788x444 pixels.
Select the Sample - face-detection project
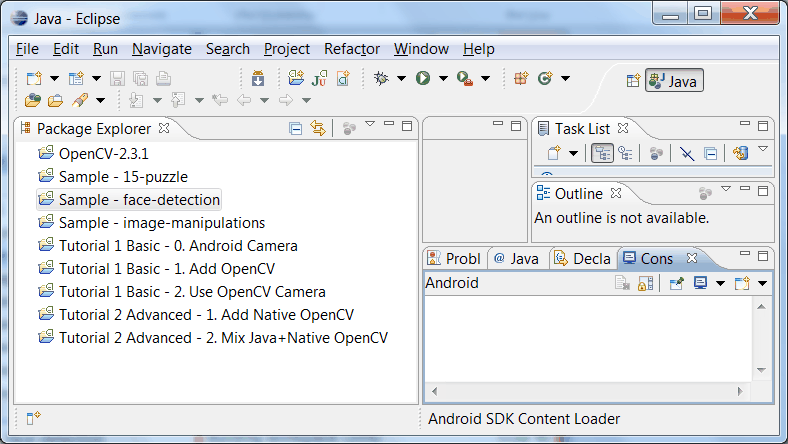pyautogui.click(x=129, y=200)
